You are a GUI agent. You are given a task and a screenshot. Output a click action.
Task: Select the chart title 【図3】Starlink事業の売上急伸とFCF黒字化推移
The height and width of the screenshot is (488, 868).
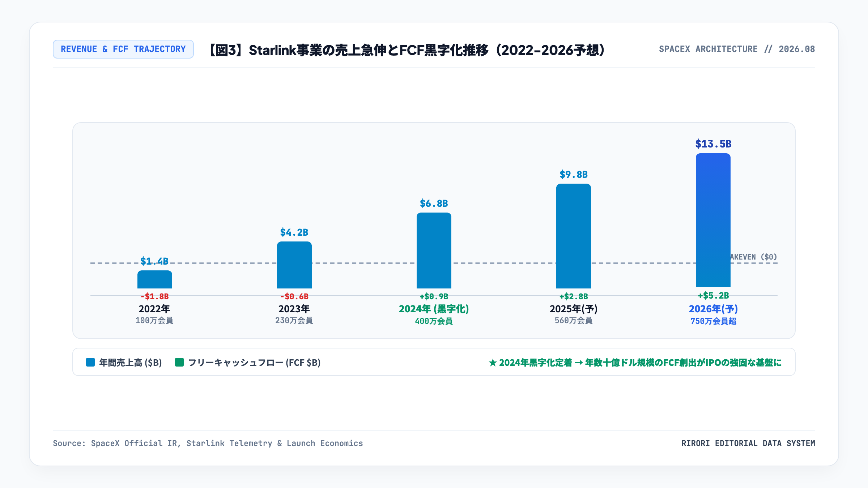pyautogui.click(x=407, y=50)
